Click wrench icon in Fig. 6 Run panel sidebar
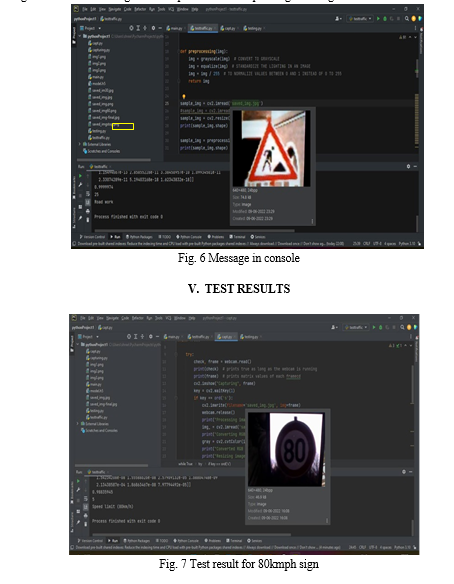 click(80, 185)
